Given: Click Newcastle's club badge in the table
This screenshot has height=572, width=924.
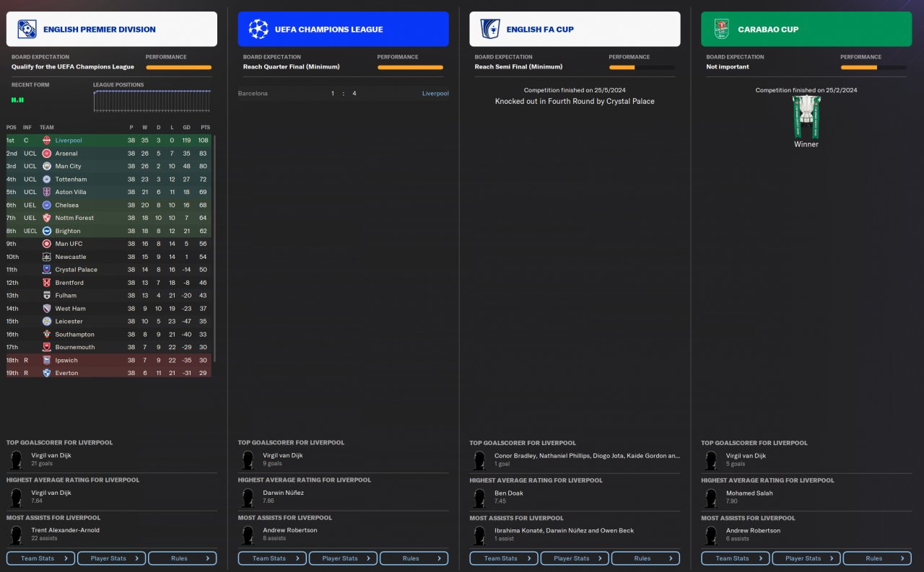Looking at the screenshot, I should tap(47, 257).
